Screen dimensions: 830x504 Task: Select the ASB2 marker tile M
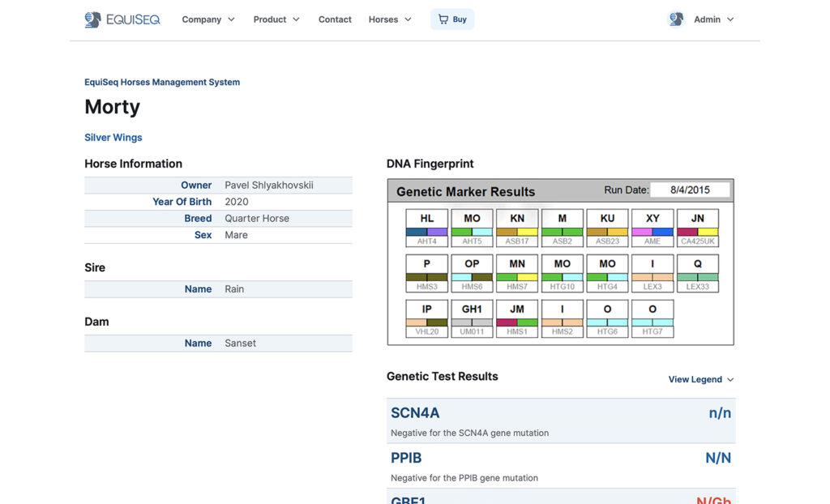[563, 229]
